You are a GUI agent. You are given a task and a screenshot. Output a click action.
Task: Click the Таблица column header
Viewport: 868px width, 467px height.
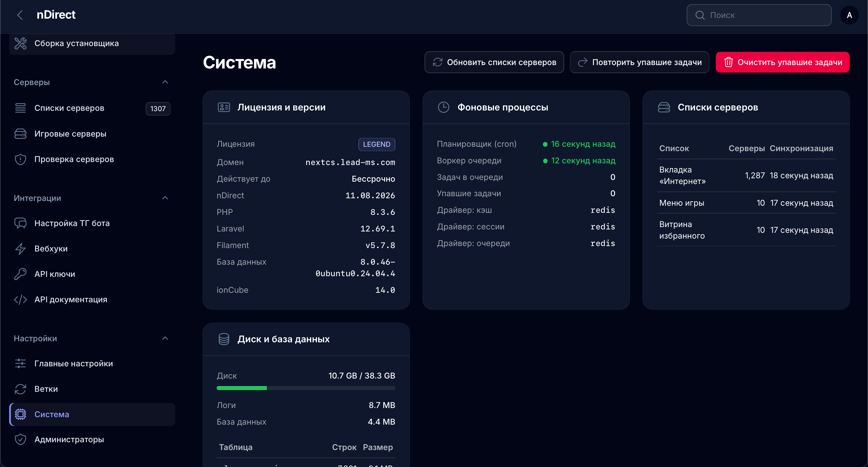click(x=236, y=447)
